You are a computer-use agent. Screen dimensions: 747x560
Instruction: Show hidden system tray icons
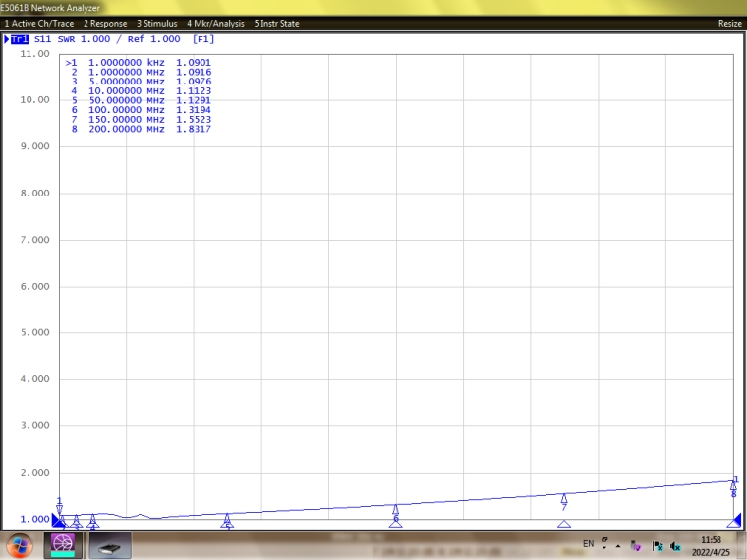pyautogui.click(x=618, y=546)
